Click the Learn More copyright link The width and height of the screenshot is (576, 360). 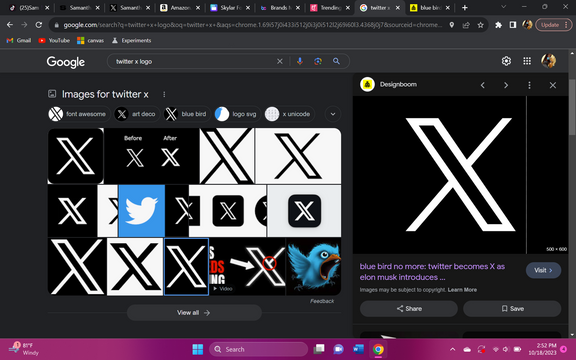462,290
